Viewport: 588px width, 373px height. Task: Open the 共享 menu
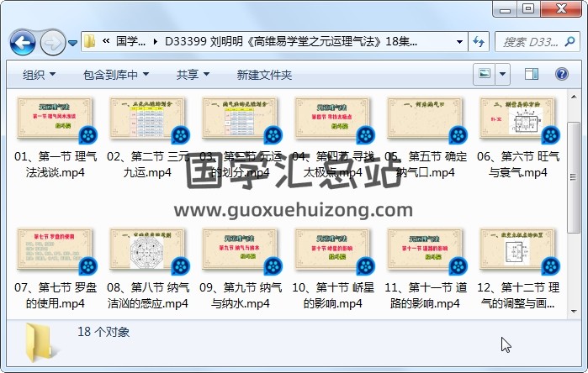[193, 75]
